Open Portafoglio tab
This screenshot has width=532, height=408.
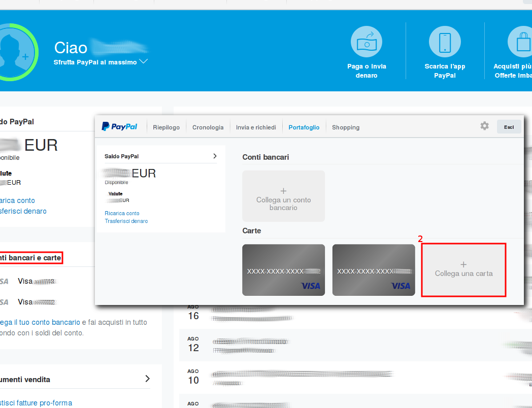[304, 127]
